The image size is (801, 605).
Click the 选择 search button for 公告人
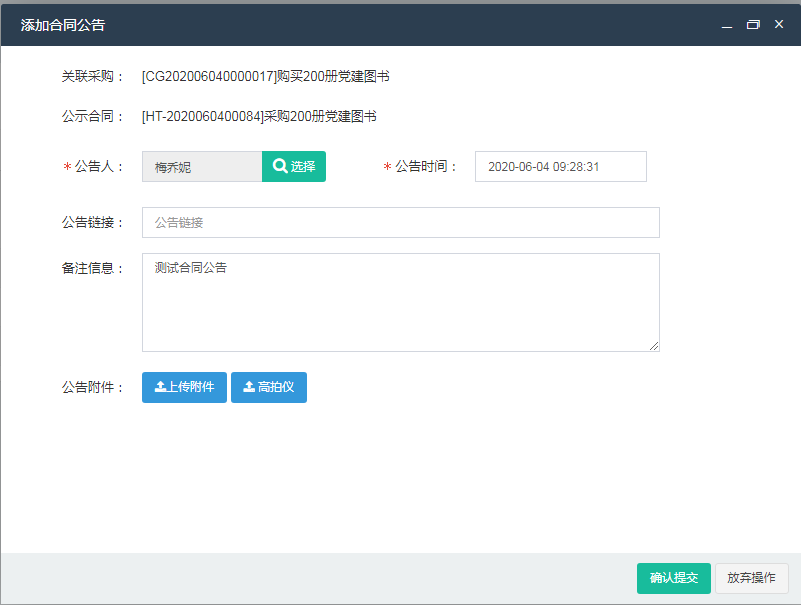pos(294,167)
